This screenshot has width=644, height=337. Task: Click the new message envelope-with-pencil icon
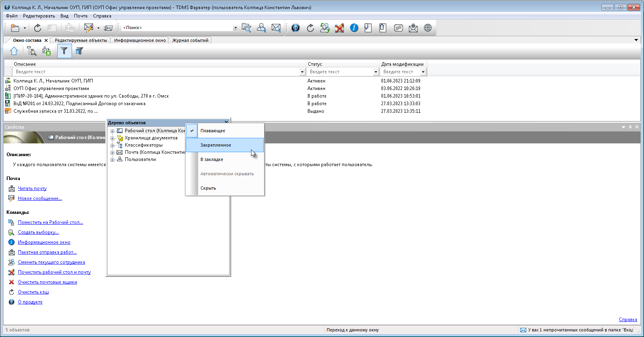[89, 28]
